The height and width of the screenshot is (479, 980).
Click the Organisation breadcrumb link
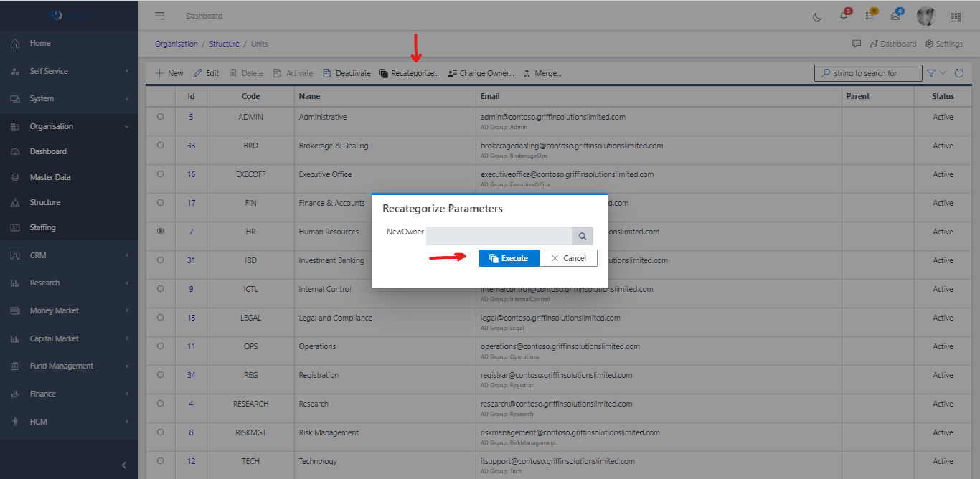tap(176, 44)
